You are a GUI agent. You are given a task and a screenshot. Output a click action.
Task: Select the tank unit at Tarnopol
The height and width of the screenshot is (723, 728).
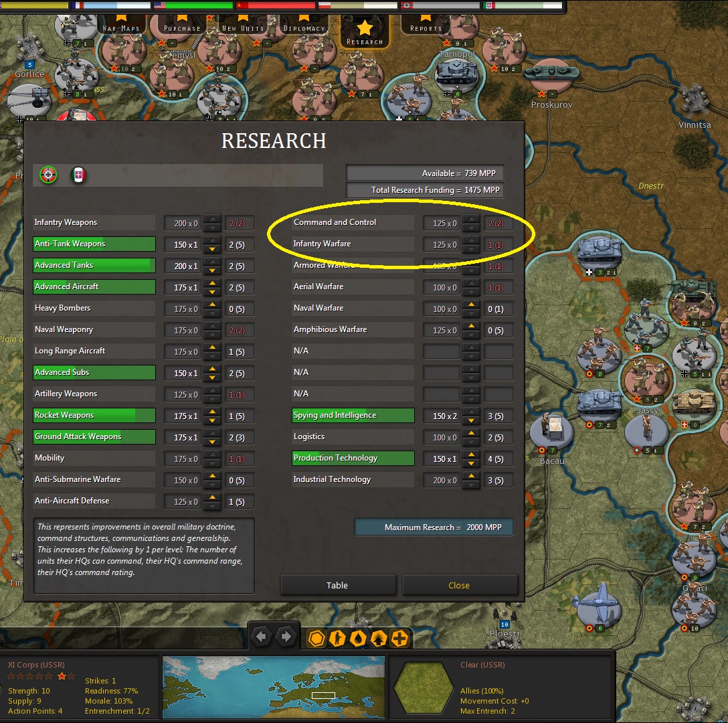pos(457,74)
